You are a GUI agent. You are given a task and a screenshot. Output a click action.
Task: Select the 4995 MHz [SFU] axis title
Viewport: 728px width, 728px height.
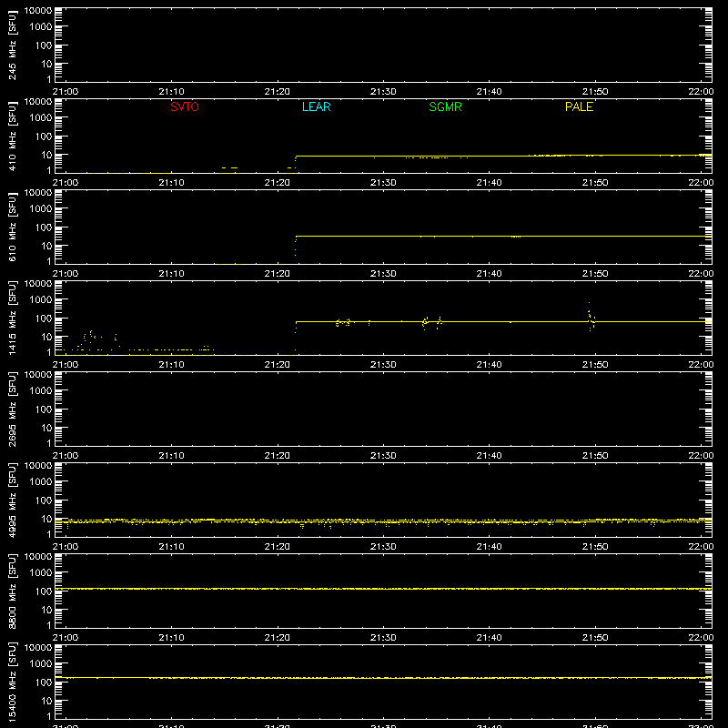click(x=12, y=500)
